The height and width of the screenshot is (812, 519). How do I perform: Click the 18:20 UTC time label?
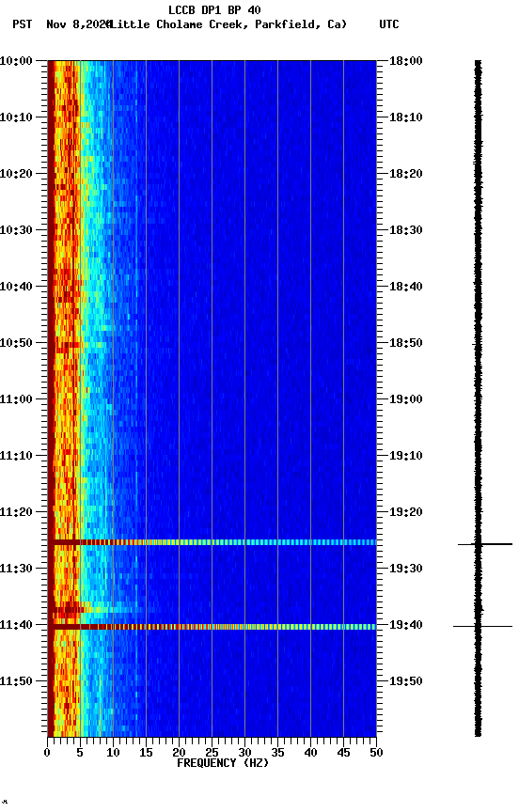[x=405, y=174]
